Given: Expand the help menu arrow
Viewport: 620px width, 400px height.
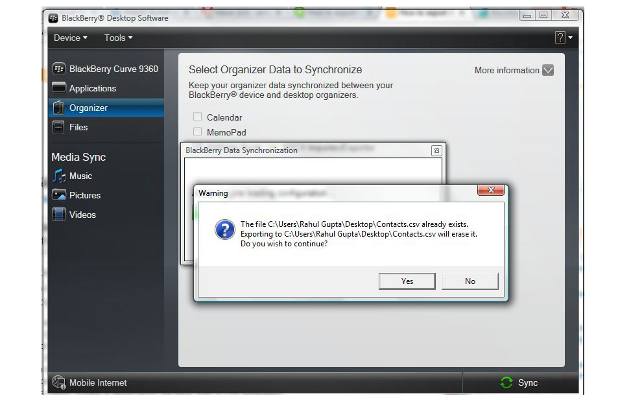Looking at the screenshot, I should pos(570,38).
